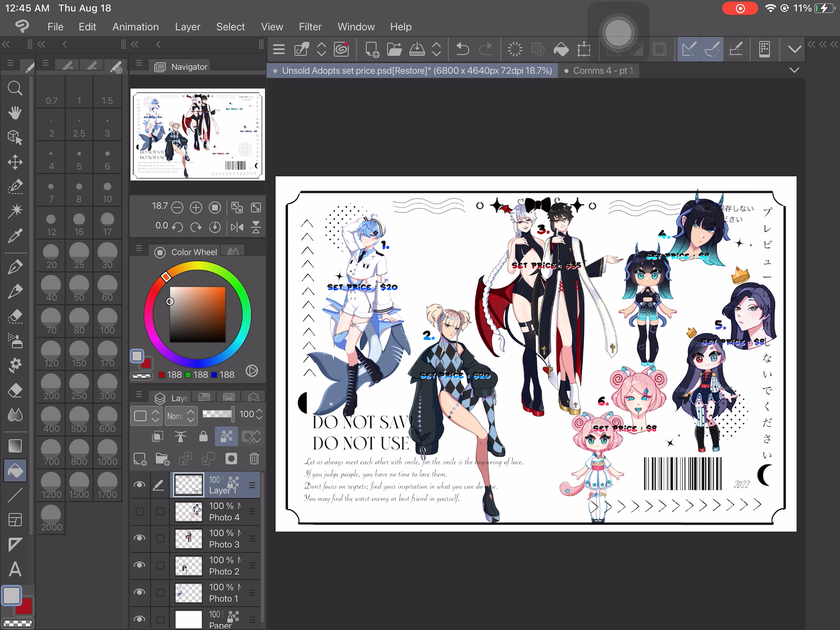This screenshot has height=630, width=840.
Task: Open the Layer panel menu
Action: [139, 395]
